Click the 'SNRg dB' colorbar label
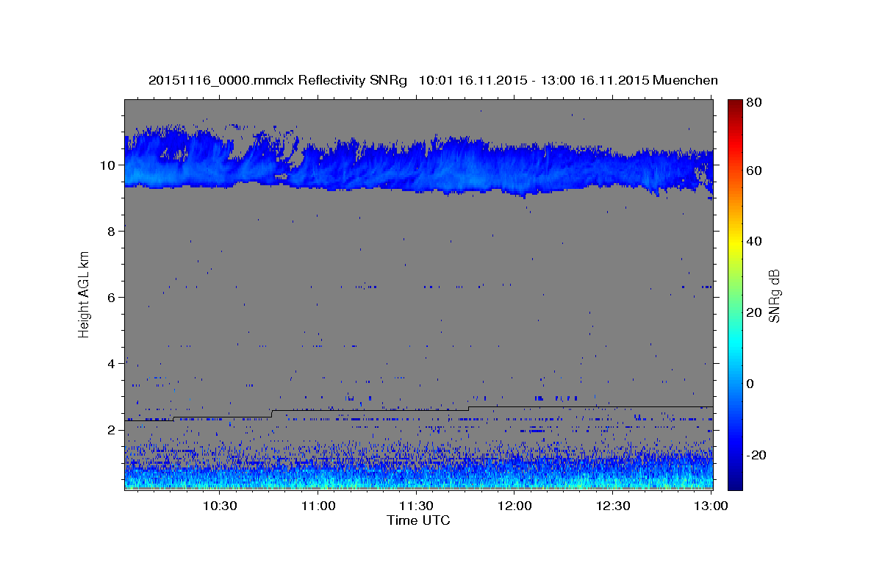This screenshot has width=882, height=588. [773, 295]
